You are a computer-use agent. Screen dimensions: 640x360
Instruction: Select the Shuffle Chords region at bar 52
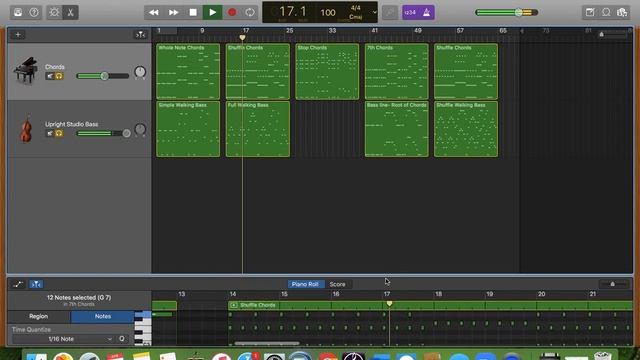(x=466, y=71)
